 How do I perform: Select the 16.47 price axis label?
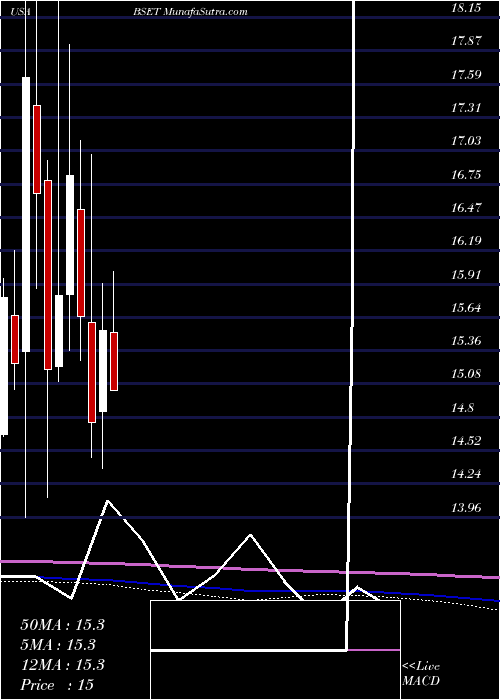(466, 208)
